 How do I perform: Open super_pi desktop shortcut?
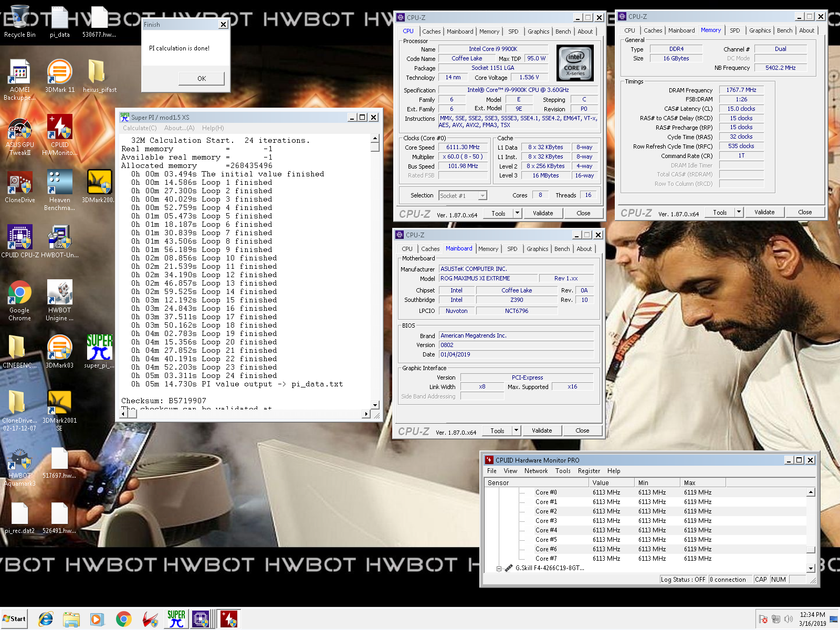[x=99, y=352]
